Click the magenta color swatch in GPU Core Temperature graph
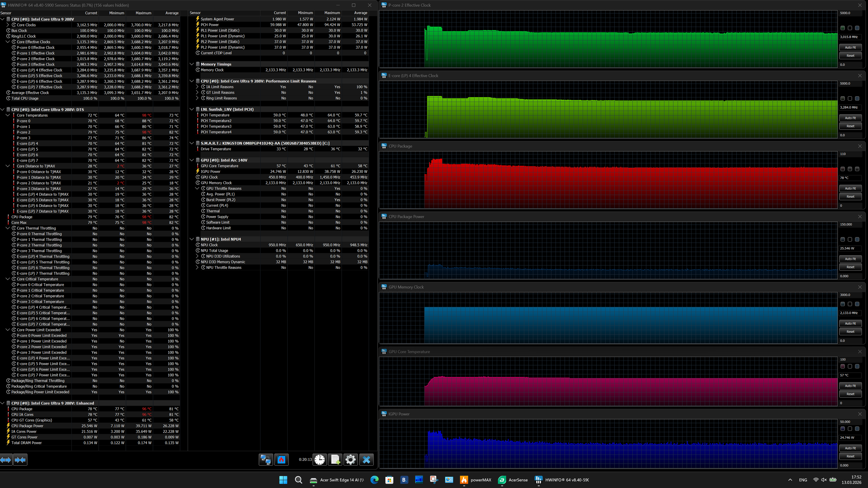Image resolution: width=868 pixels, height=488 pixels. tap(843, 366)
